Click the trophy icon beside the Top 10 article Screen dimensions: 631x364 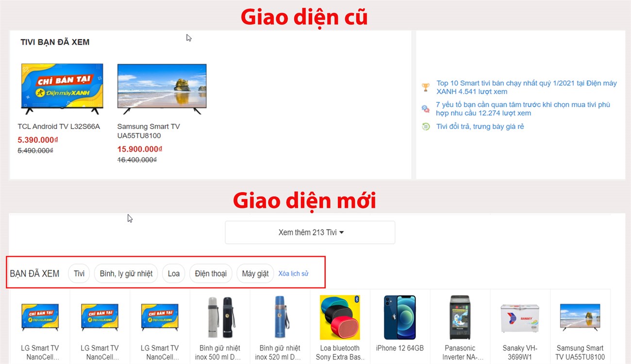426,87
